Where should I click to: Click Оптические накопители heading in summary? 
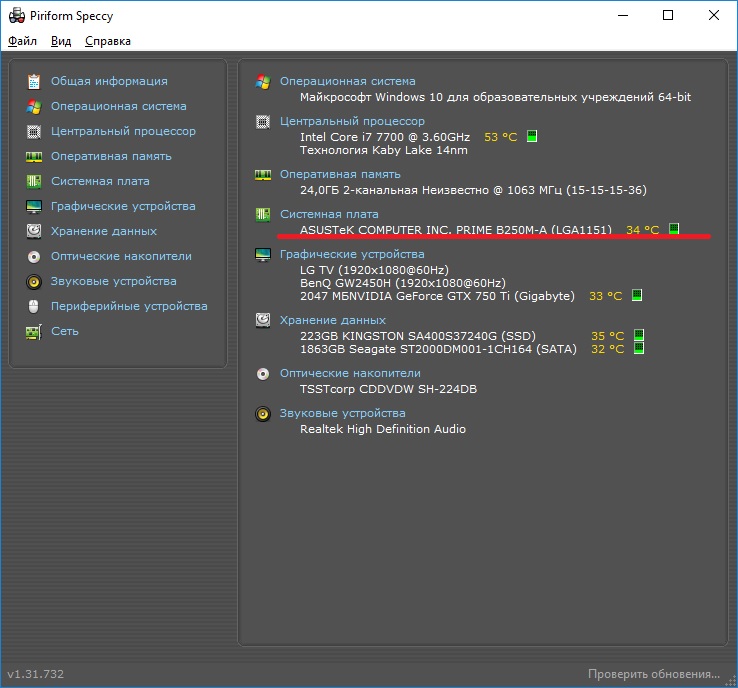coord(351,374)
